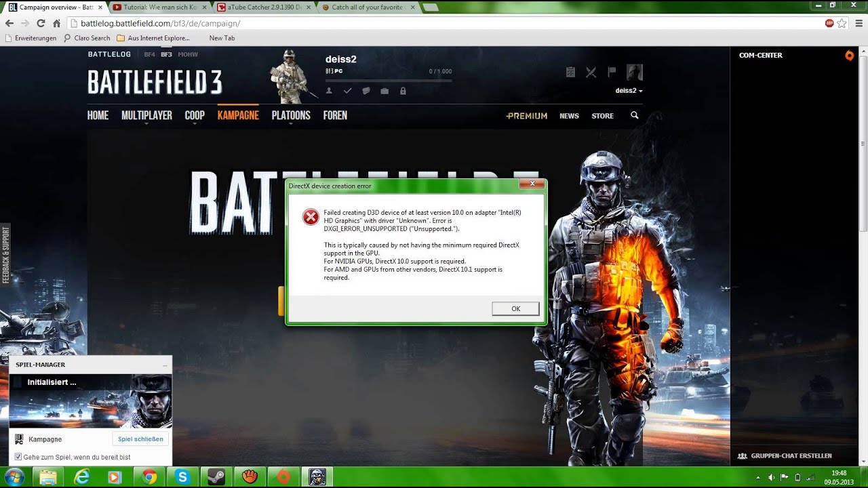Click the browser home icon
Image resolution: width=868 pixels, height=488 pixels.
click(x=57, y=23)
